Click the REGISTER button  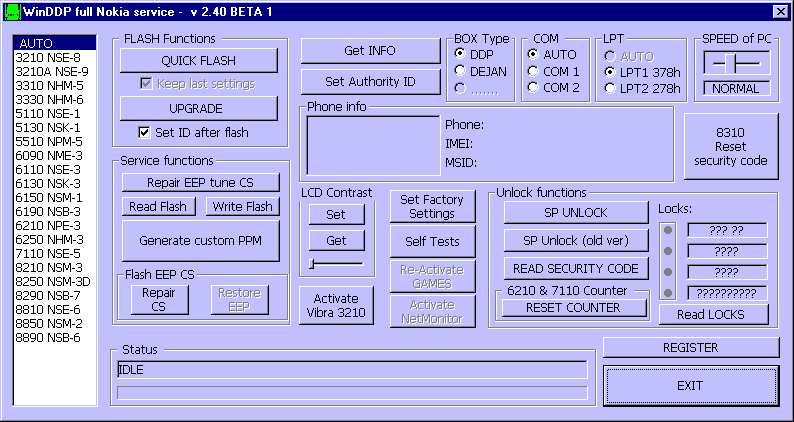point(691,348)
